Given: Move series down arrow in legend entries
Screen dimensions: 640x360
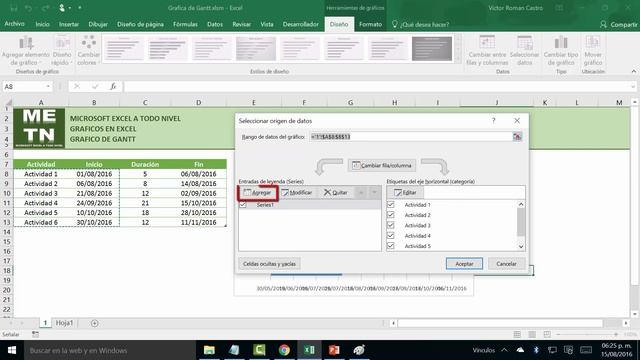Looking at the screenshot, I should click(374, 192).
